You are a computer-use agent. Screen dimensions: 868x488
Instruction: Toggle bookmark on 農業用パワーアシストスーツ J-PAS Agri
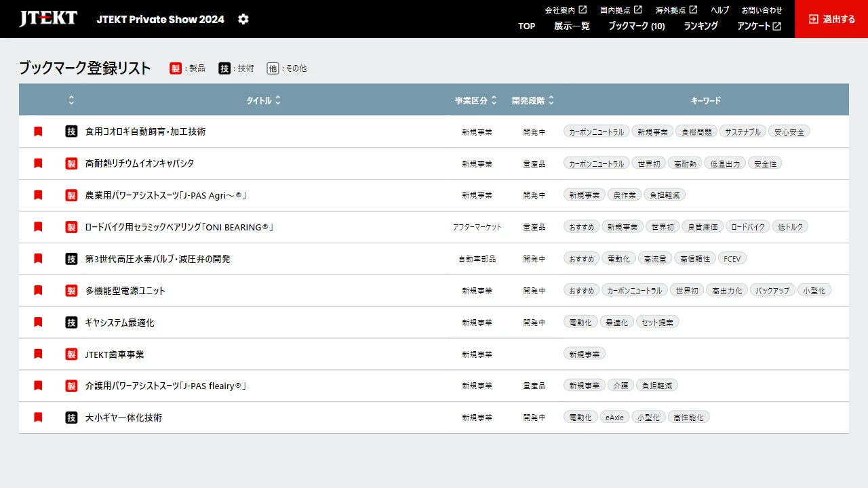(x=38, y=195)
